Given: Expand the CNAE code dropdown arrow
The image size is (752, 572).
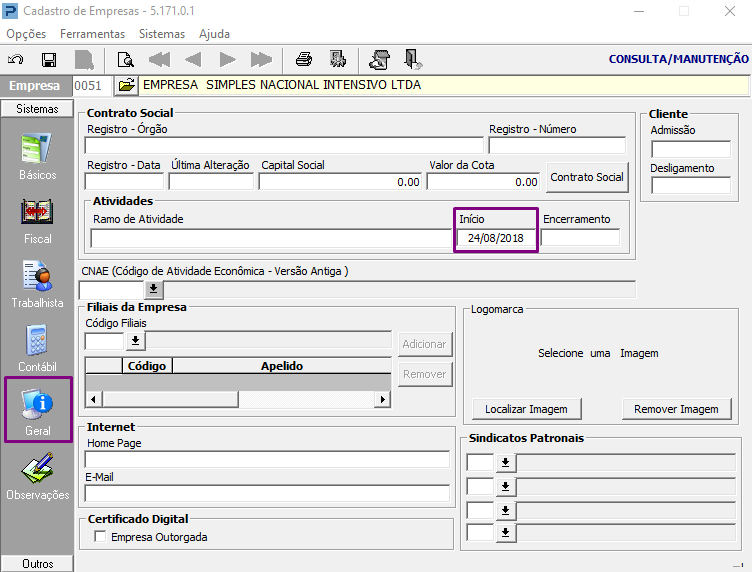Looking at the screenshot, I should (153, 289).
